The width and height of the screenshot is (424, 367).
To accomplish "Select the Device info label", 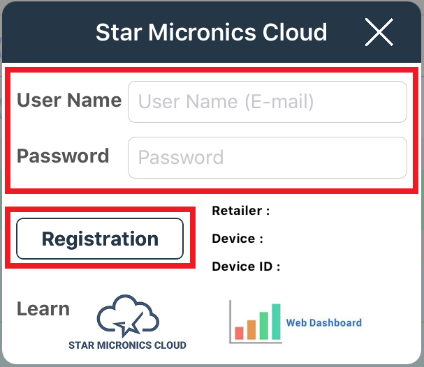I will coord(237,239).
